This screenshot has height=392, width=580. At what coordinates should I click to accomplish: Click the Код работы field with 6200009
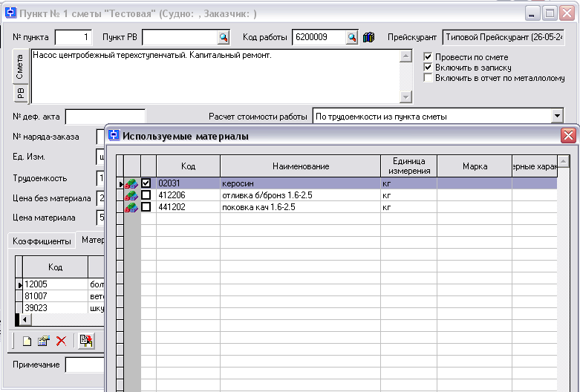click(x=319, y=37)
